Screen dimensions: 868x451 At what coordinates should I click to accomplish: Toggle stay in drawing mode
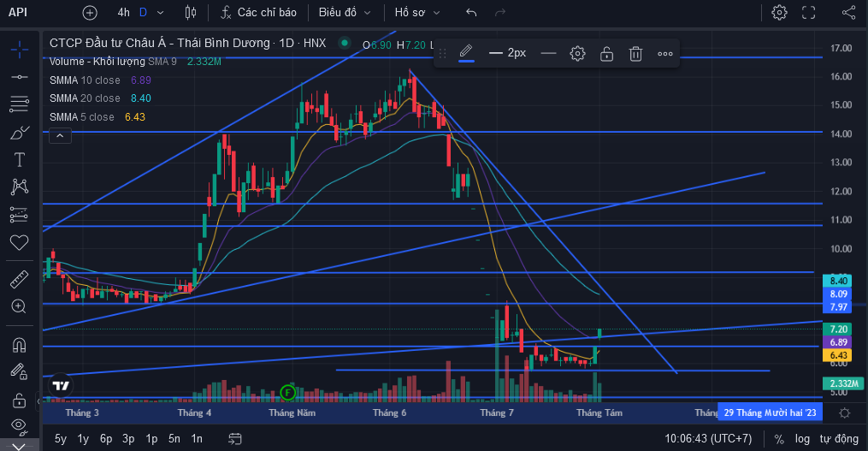[20, 371]
